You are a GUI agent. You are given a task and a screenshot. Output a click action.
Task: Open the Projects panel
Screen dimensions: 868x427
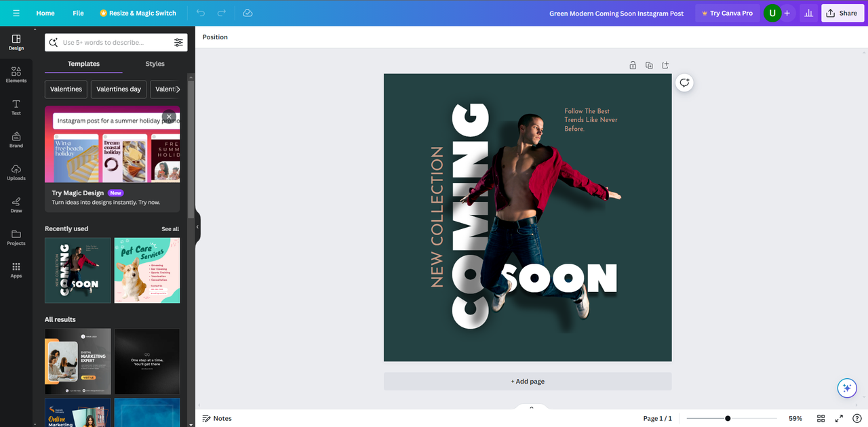16,237
